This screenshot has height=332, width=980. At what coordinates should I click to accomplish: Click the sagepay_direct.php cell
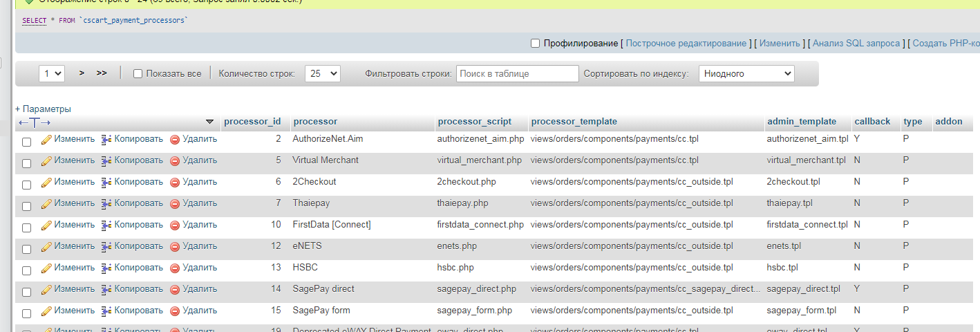point(477,288)
